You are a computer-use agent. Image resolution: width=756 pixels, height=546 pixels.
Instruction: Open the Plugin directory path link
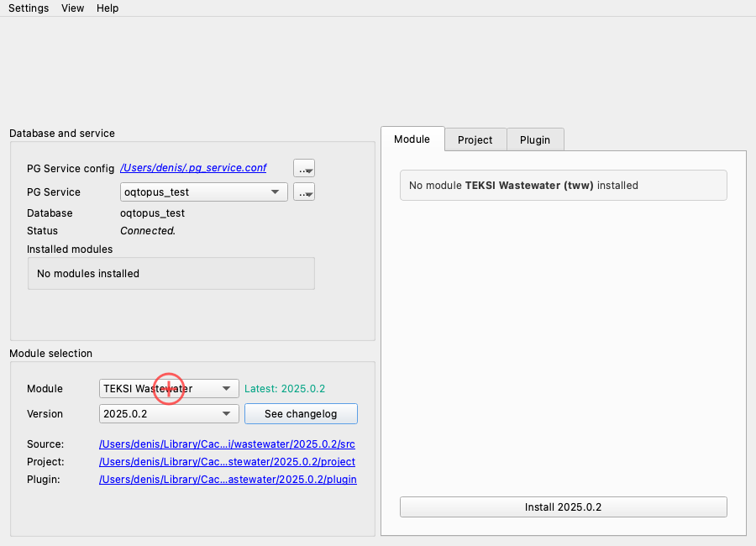tap(227, 480)
